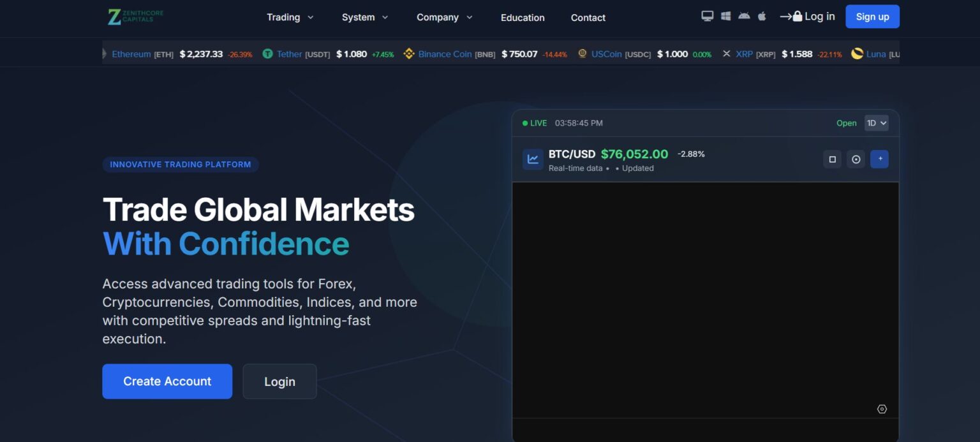This screenshot has width=980, height=442.
Task: Expand the System menu dropdown
Action: coord(365,17)
